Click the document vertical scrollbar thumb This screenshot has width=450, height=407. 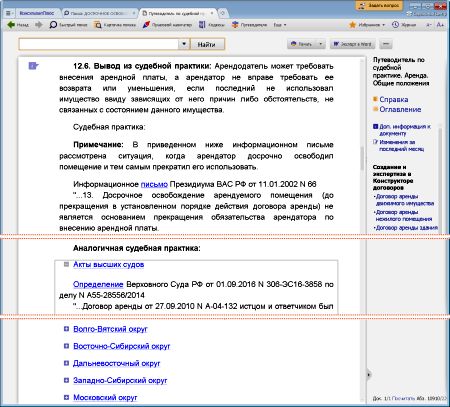[362, 159]
